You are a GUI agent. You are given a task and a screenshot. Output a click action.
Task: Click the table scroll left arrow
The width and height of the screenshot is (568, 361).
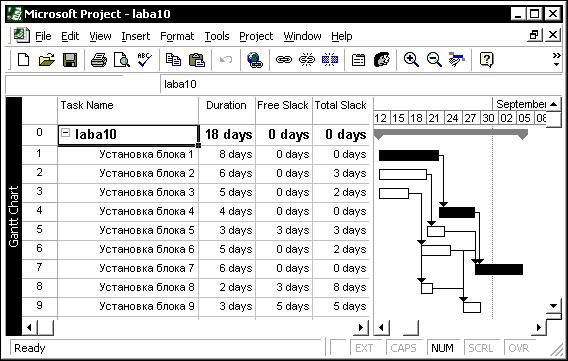[x=29, y=328]
